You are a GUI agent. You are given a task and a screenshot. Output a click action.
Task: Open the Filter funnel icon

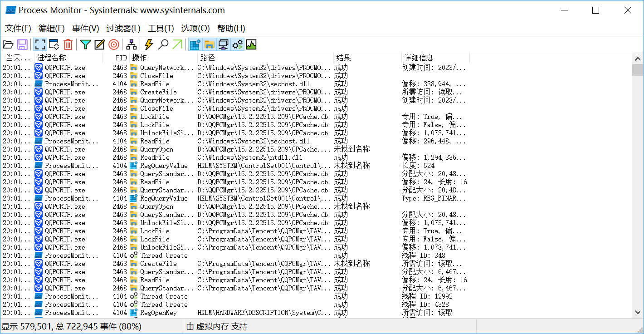coord(85,44)
